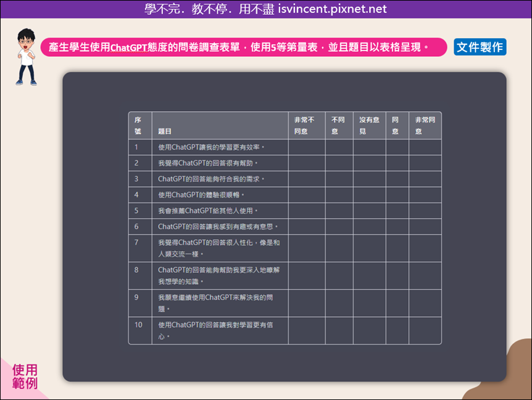Click the 題目 column header
Screen dimensions: 532x400
click(x=220, y=125)
